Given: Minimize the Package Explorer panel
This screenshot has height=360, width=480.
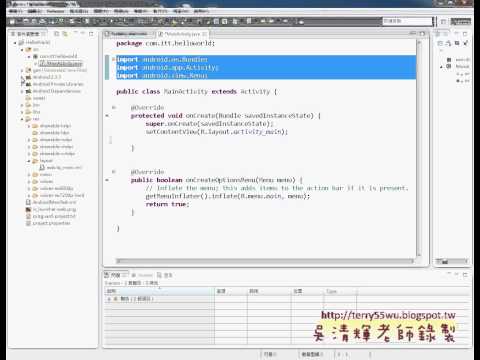Looking at the screenshot, I should (83, 34).
